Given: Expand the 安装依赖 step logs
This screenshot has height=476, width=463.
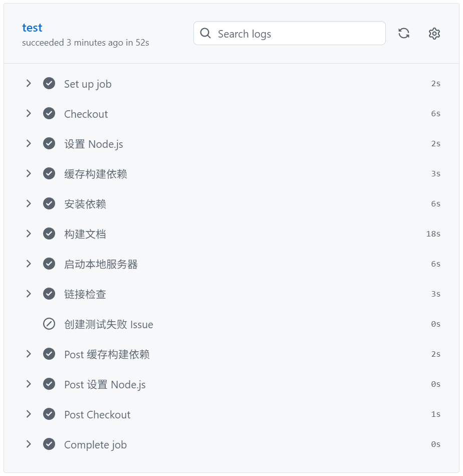Looking at the screenshot, I should pos(29,203).
